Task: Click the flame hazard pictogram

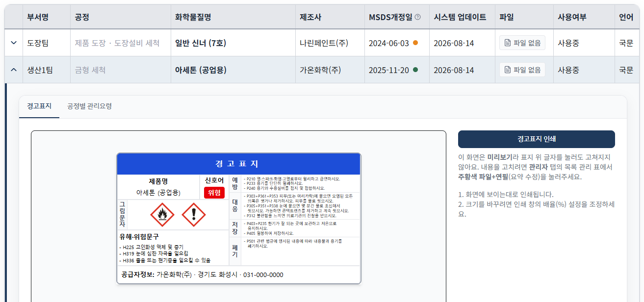Action: point(162,214)
